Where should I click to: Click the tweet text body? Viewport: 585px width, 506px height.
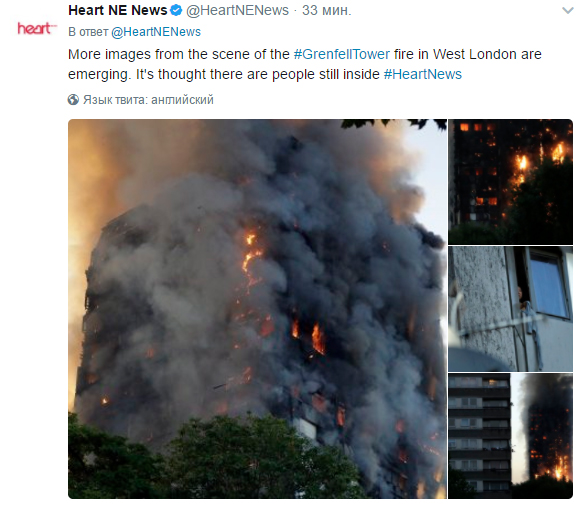pyautogui.click(x=304, y=64)
